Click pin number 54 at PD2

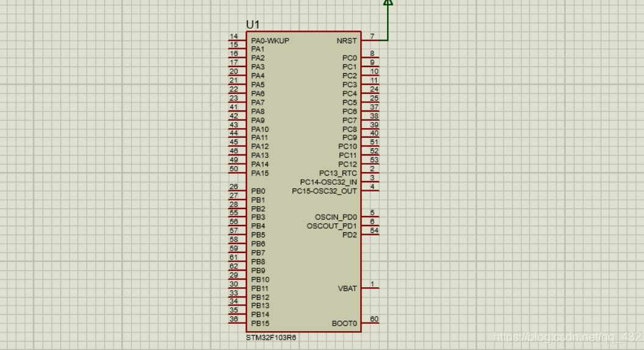(374, 230)
